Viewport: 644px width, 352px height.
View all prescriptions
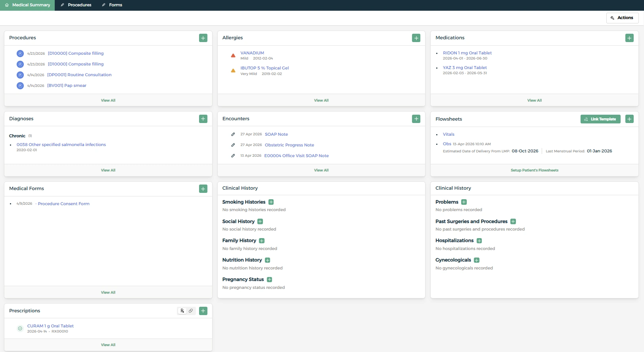click(108, 345)
